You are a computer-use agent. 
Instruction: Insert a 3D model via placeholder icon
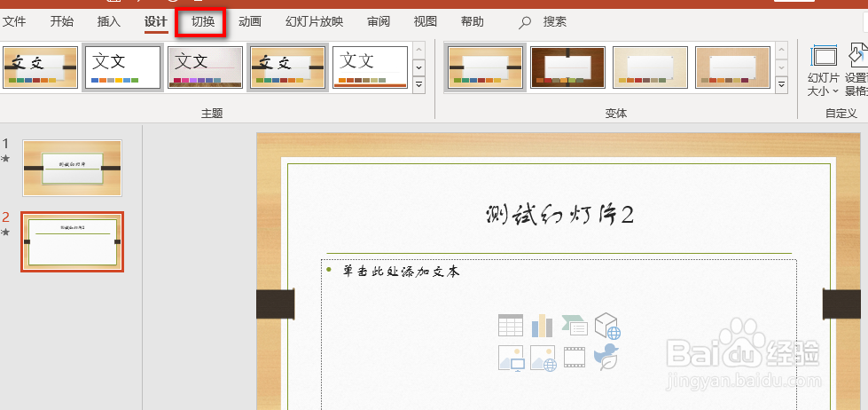pyautogui.click(x=607, y=325)
